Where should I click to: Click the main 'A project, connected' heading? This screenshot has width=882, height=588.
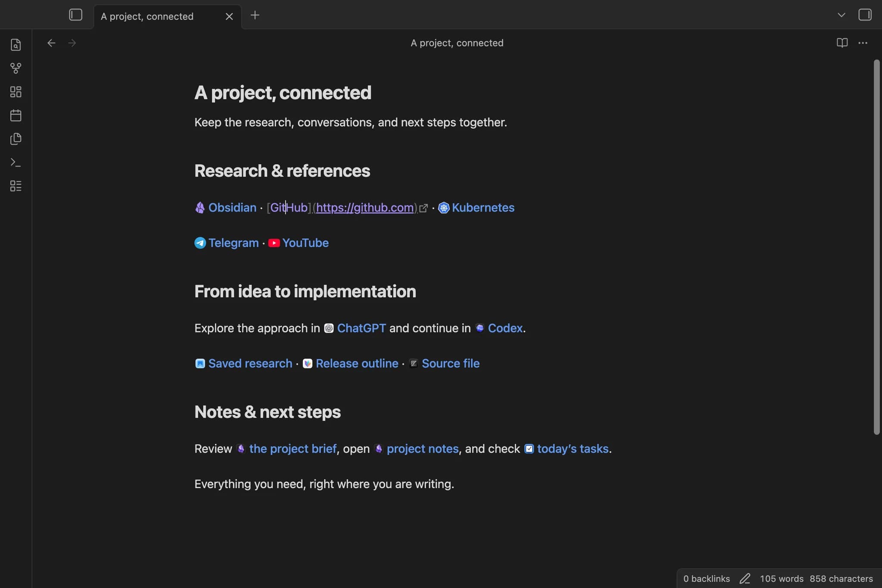tap(283, 93)
